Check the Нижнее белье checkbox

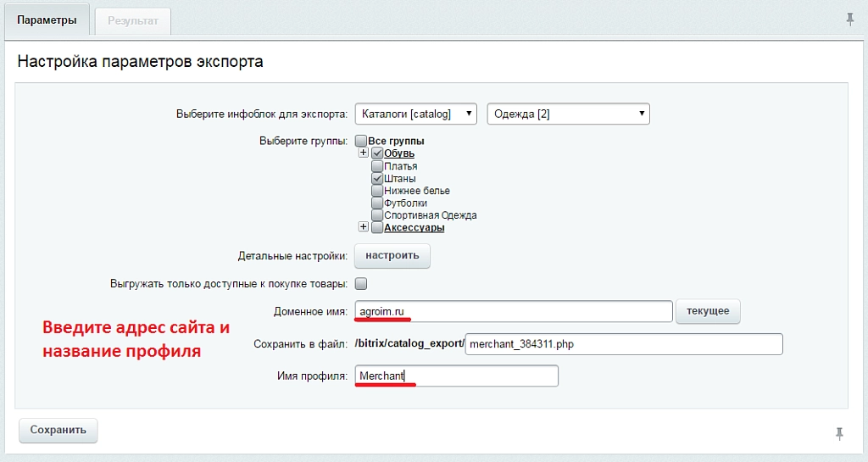[377, 191]
